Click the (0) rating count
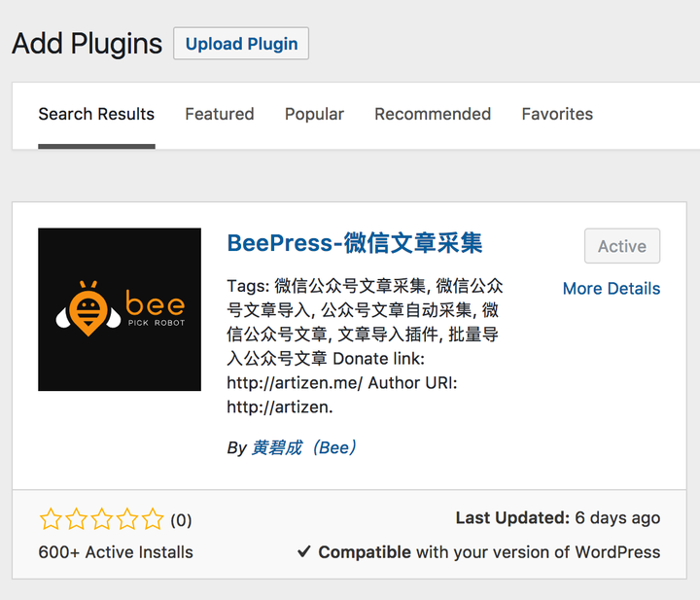Screen dimensions: 700x600 (182, 520)
